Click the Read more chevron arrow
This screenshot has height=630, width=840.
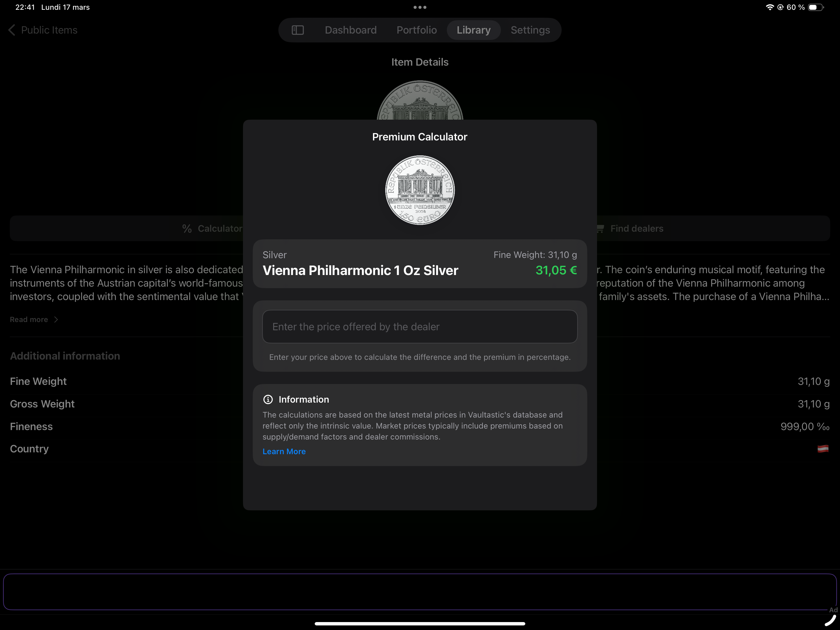(x=56, y=320)
